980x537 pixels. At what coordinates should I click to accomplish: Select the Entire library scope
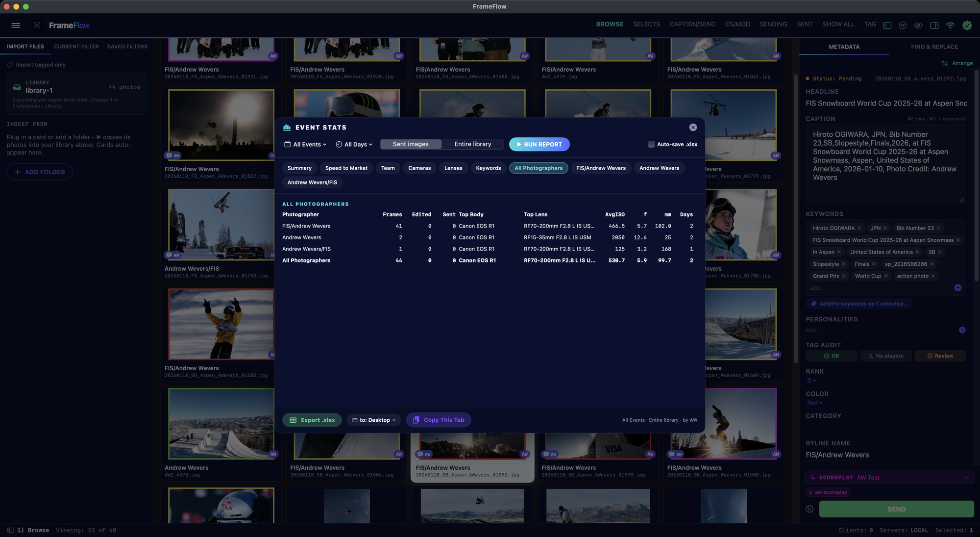click(x=473, y=144)
